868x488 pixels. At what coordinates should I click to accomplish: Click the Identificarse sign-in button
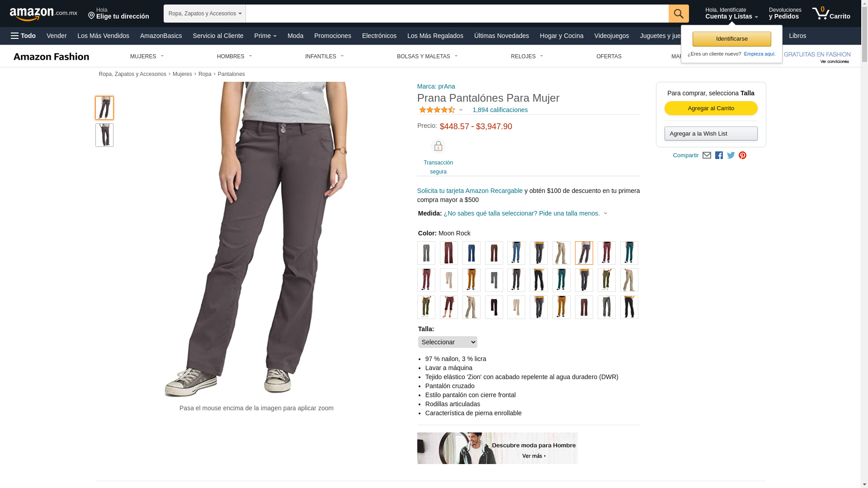732,39
